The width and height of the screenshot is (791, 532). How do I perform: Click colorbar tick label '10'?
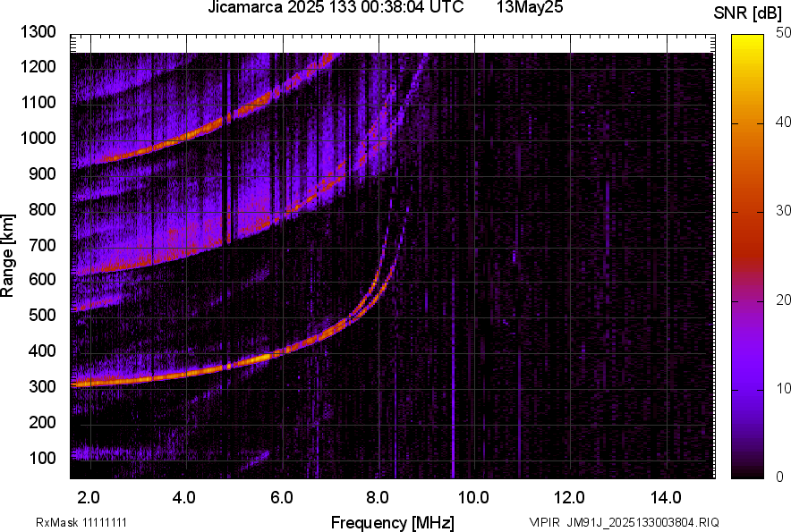[784, 388]
